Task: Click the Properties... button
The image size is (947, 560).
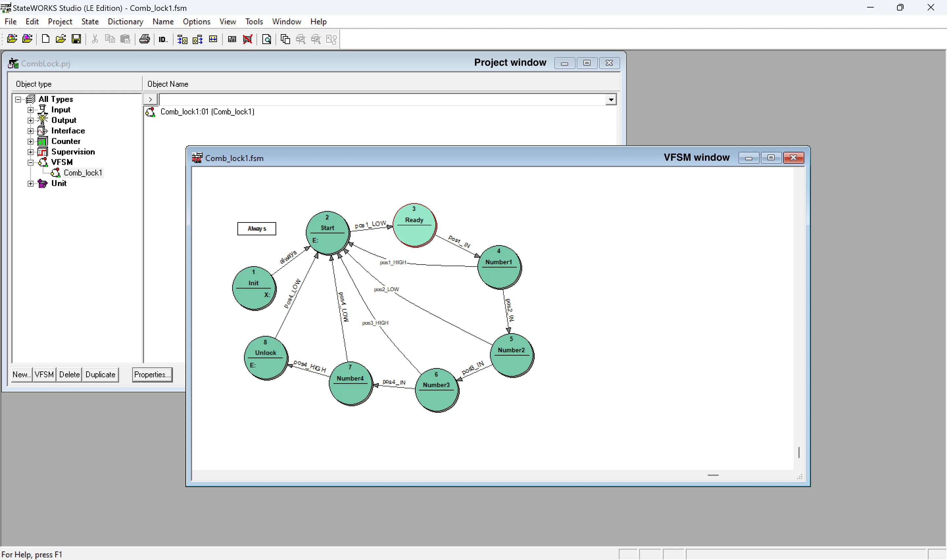Action: (152, 374)
